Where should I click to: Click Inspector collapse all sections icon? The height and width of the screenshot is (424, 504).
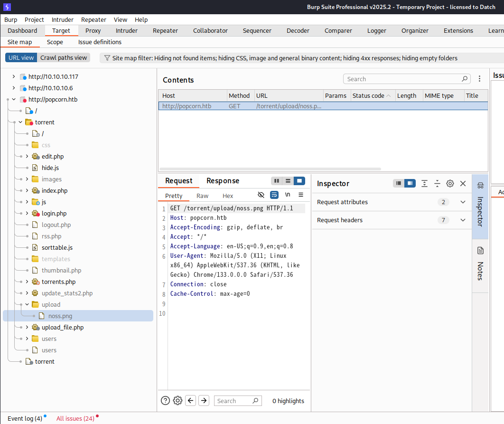[x=437, y=183]
